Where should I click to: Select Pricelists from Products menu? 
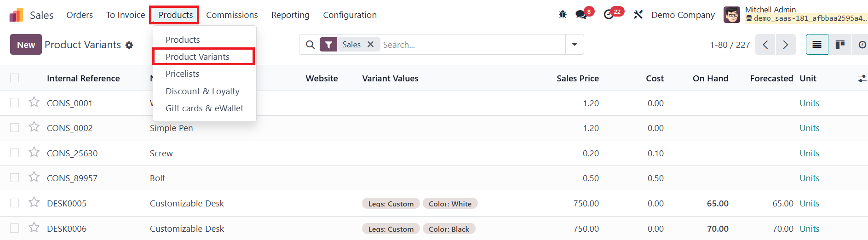[183, 74]
